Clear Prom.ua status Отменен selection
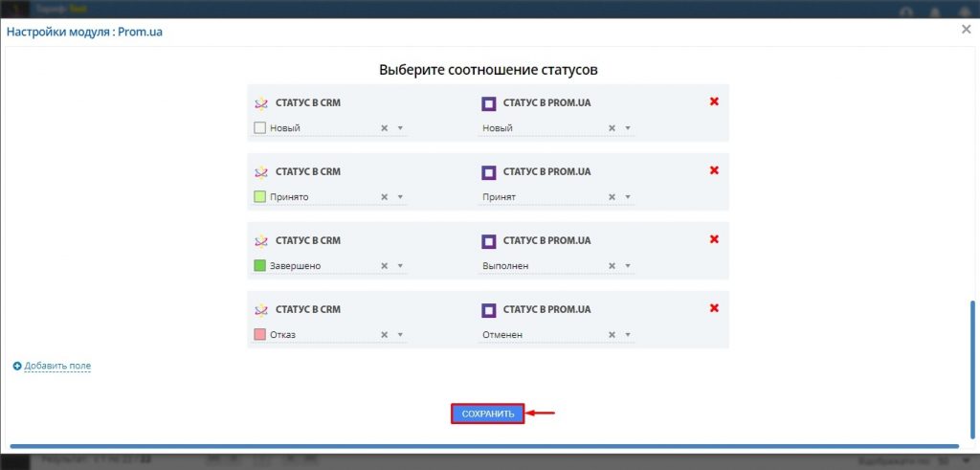 (612, 334)
